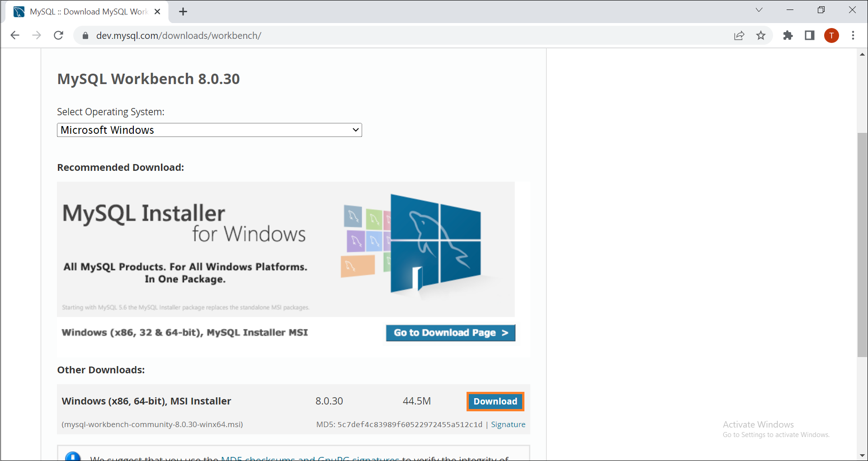Click the vertical scrollbar thumb
The image size is (868, 461).
point(862,245)
